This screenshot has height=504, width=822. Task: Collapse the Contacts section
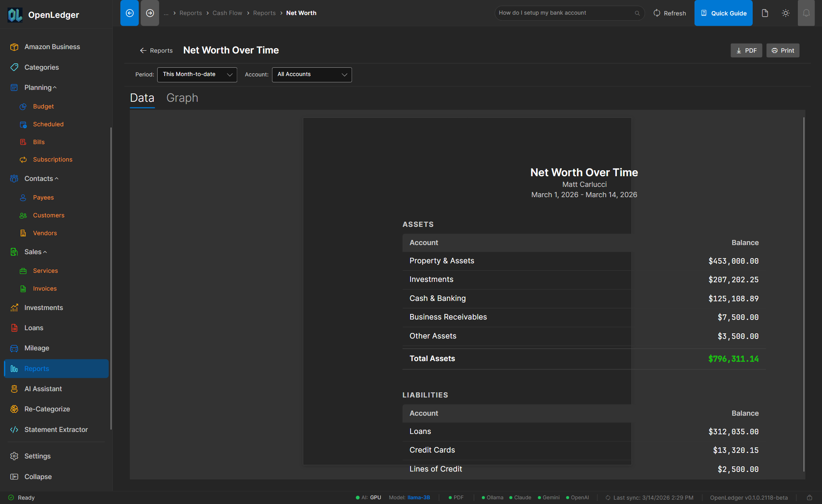coord(41,179)
